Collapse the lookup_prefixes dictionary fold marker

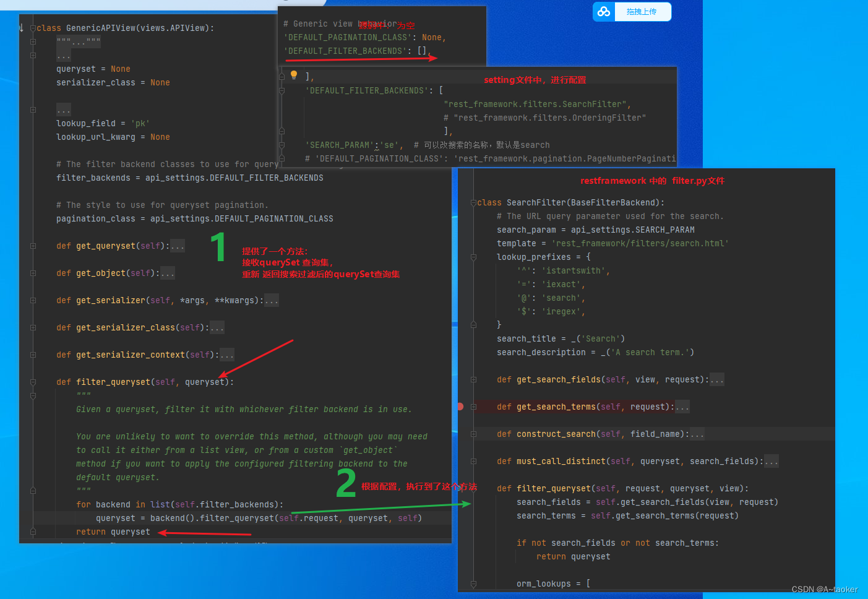(473, 257)
